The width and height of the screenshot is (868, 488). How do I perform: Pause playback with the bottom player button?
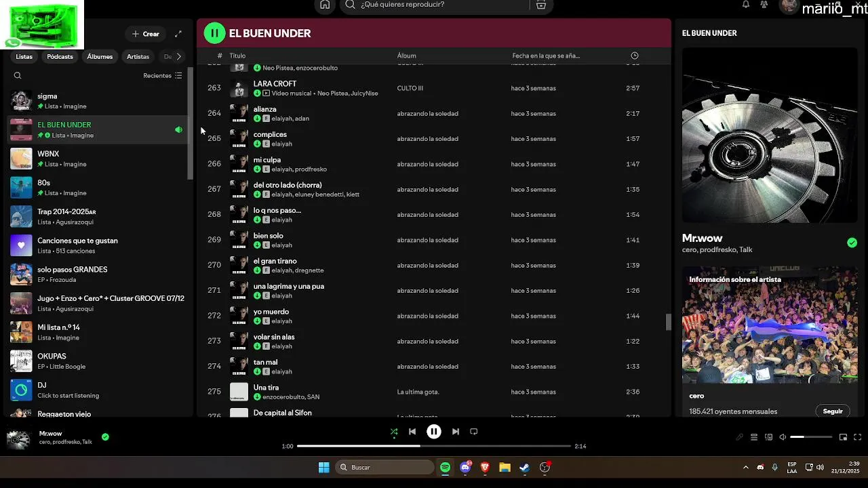pos(434,432)
